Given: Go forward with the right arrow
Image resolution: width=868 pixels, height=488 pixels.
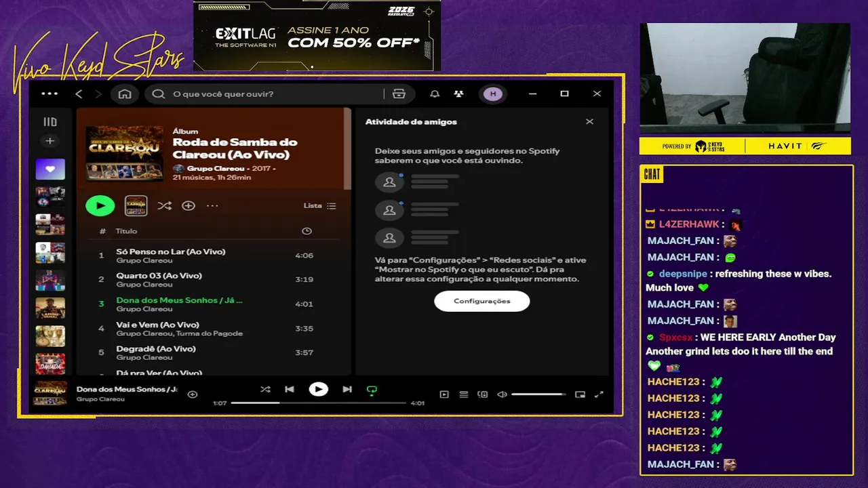Looking at the screenshot, I should [x=98, y=94].
